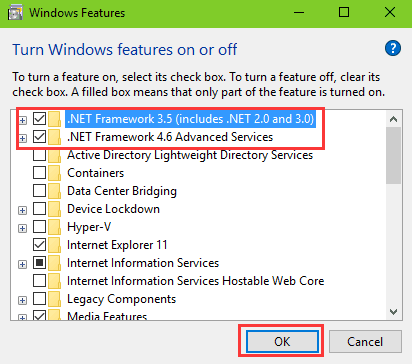Expand the .NET Framework 4.6 Advanced Services node
The height and width of the screenshot is (364, 412).
click(22, 138)
